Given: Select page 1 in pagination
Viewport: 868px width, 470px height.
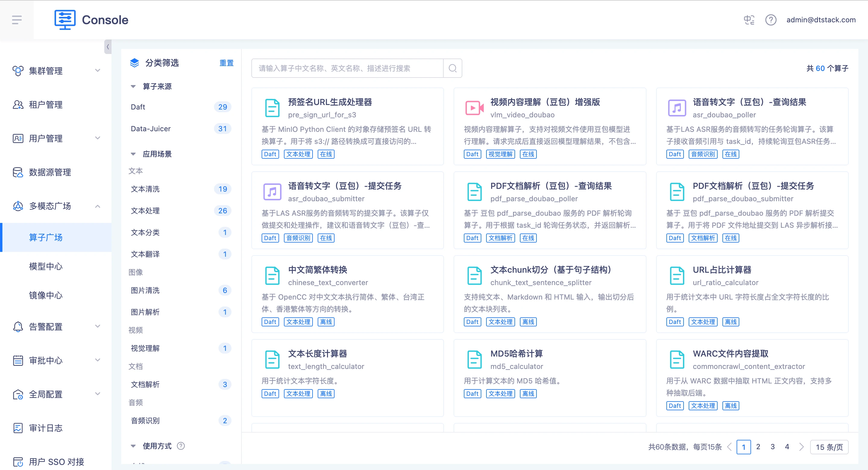Looking at the screenshot, I should [x=744, y=447].
